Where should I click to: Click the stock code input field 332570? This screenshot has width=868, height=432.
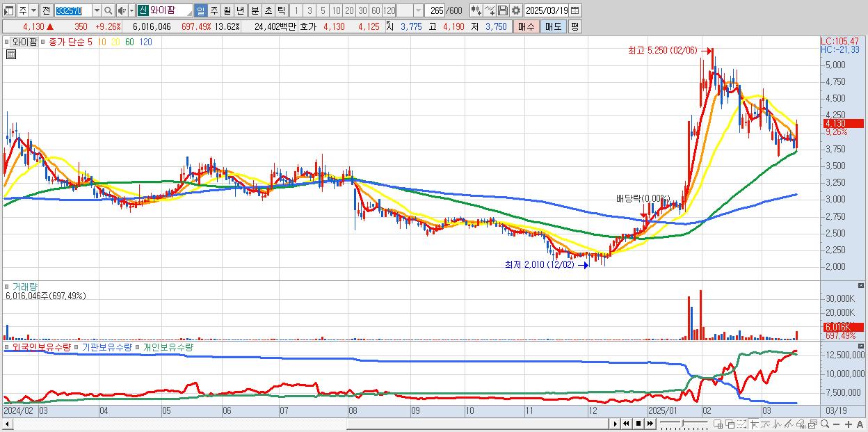tap(73, 10)
